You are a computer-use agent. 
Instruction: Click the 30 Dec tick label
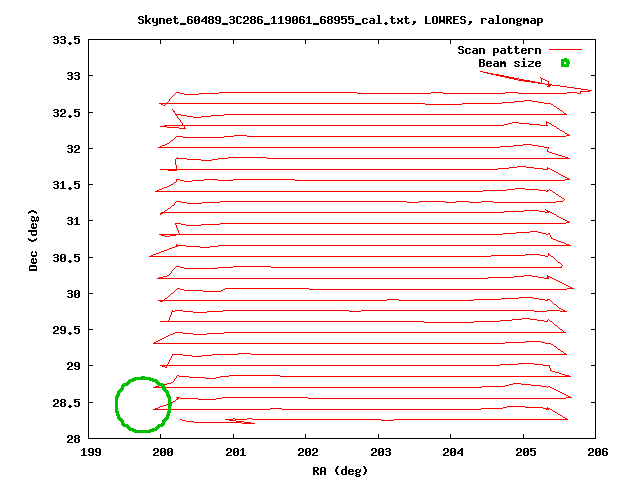pyautogui.click(x=73, y=294)
